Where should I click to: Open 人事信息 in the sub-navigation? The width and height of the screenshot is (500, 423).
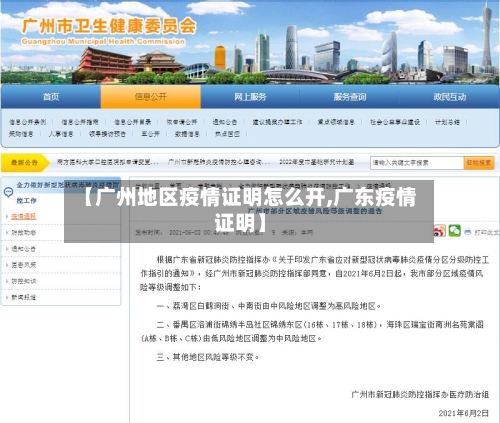click(x=61, y=134)
